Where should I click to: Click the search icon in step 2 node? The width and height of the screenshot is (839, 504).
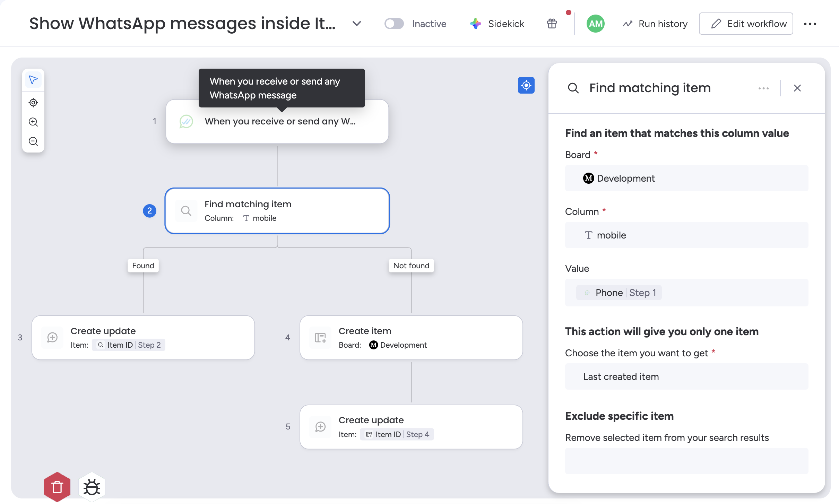pyautogui.click(x=186, y=211)
